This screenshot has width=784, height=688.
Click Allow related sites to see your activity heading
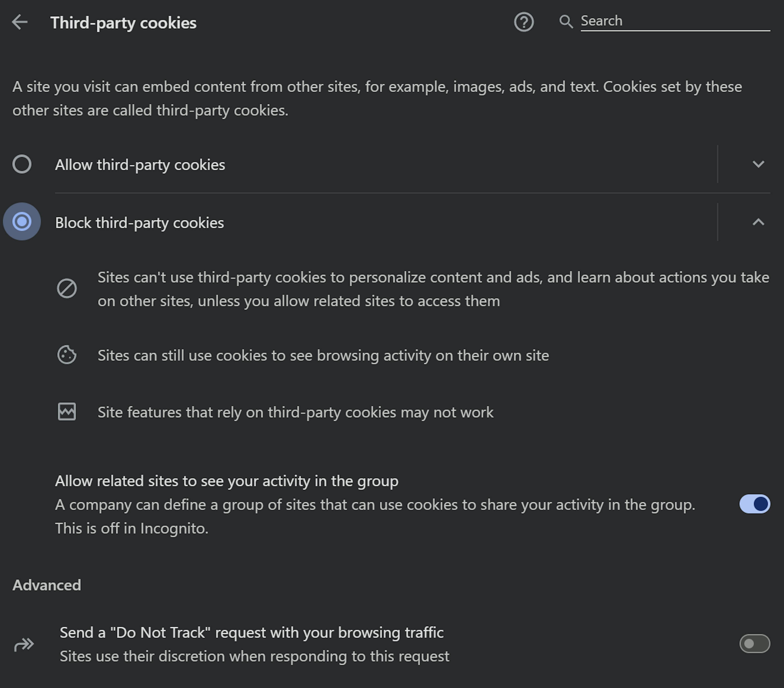(227, 481)
